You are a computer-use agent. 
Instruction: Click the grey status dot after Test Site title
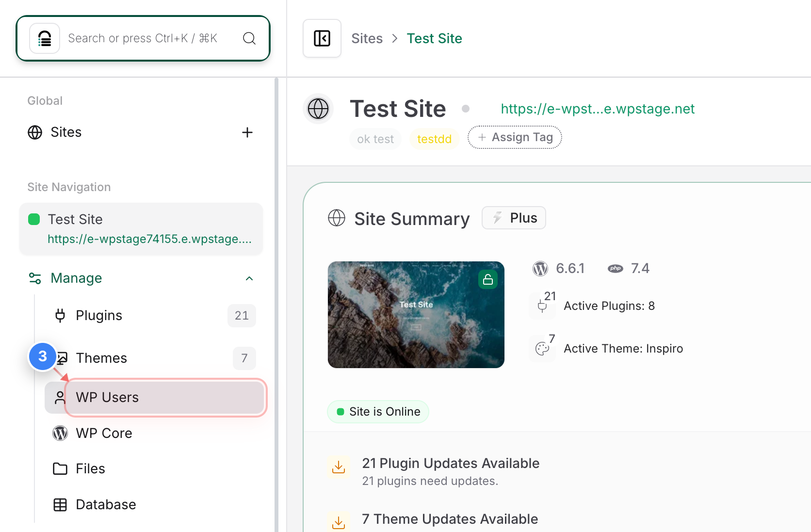tap(466, 109)
